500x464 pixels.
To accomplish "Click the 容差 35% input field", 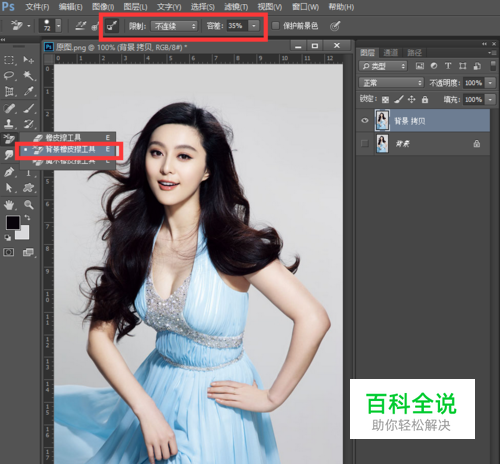I will (237, 26).
